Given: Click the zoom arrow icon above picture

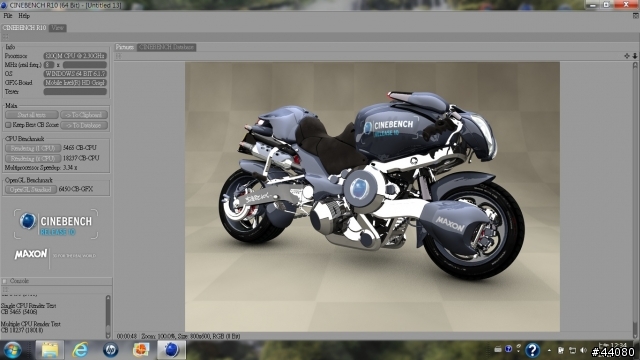Looking at the screenshot, I should (x=635, y=56).
